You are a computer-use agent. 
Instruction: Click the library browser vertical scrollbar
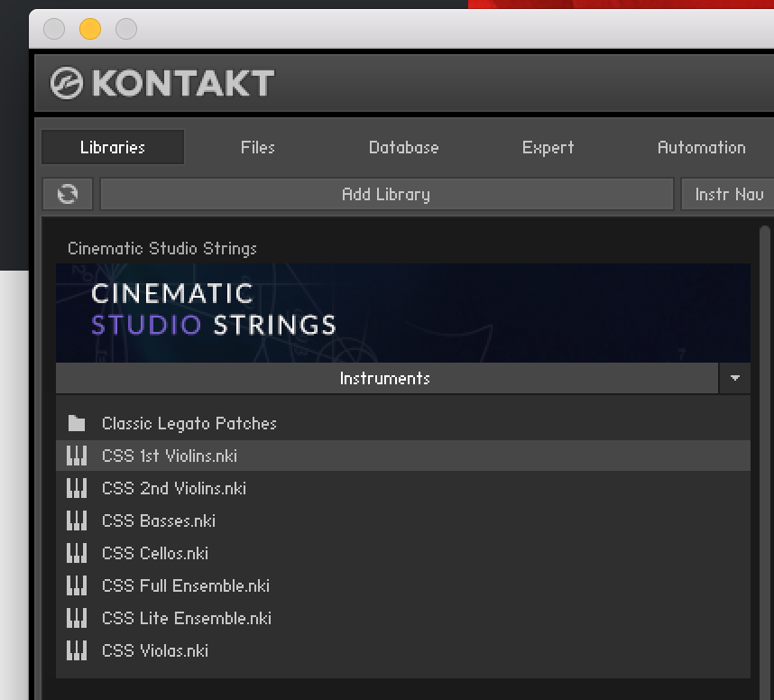tap(764, 451)
